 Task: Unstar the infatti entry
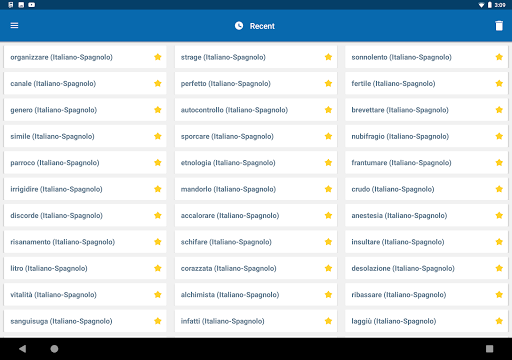tap(328, 321)
